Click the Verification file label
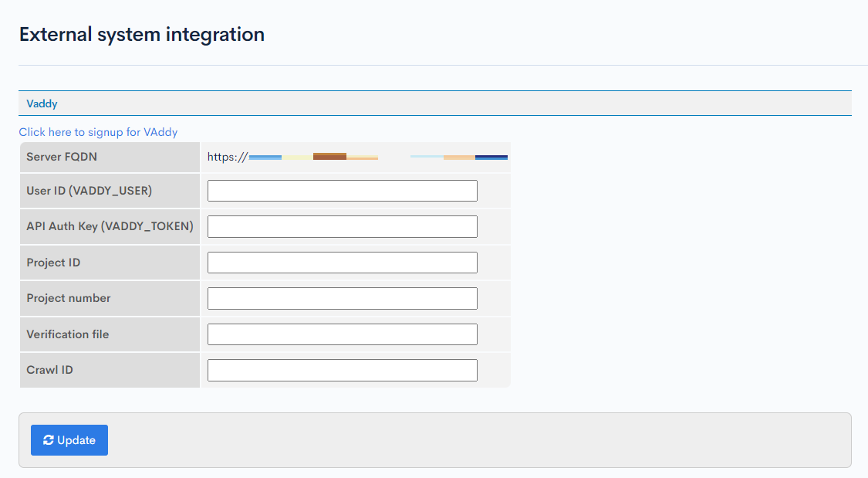 pyautogui.click(x=67, y=334)
